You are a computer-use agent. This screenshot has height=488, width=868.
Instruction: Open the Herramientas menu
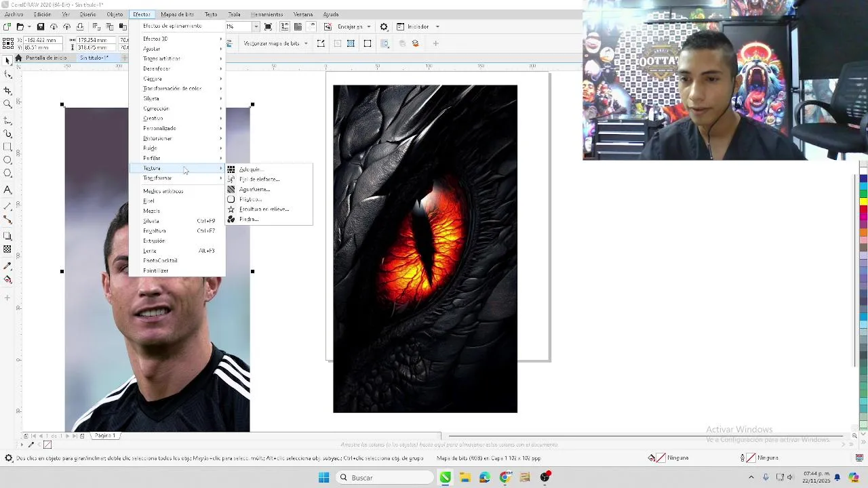[267, 14]
